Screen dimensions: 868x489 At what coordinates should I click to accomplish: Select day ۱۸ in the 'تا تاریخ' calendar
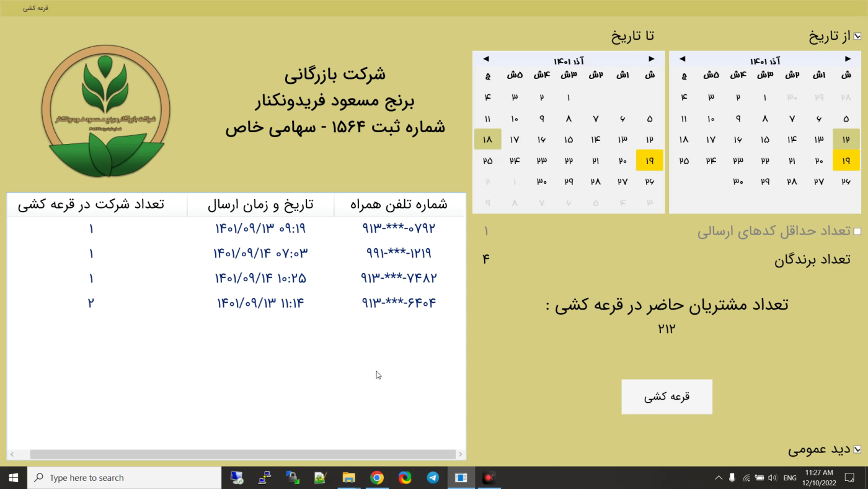487,140
